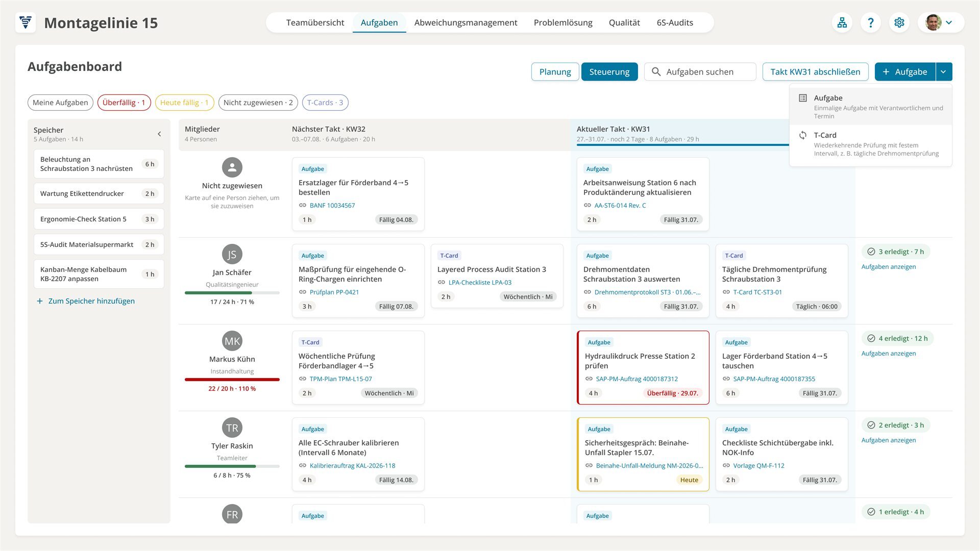Image resolution: width=980 pixels, height=551 pixels.
Task: Open the 'Problemlösung' tab
Action: [563, 22]
